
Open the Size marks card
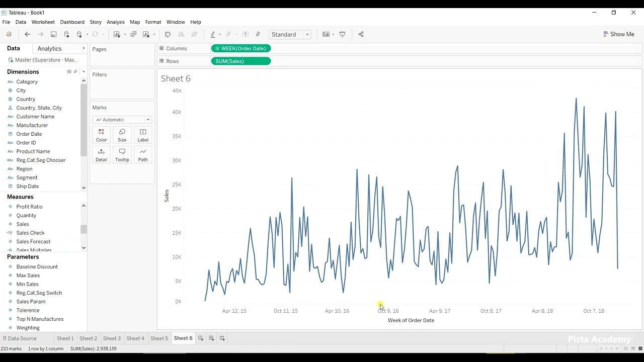pyautogui.click(x=122, y=135)
